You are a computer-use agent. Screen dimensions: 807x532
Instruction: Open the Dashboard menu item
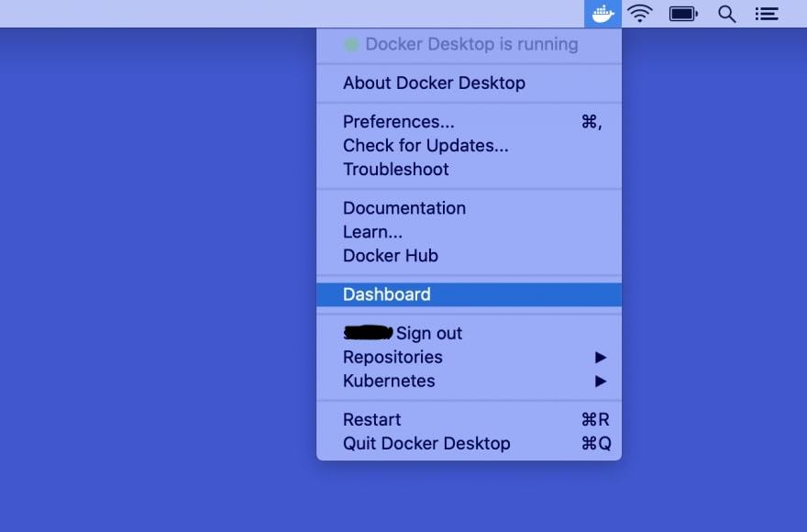[469, 294]
